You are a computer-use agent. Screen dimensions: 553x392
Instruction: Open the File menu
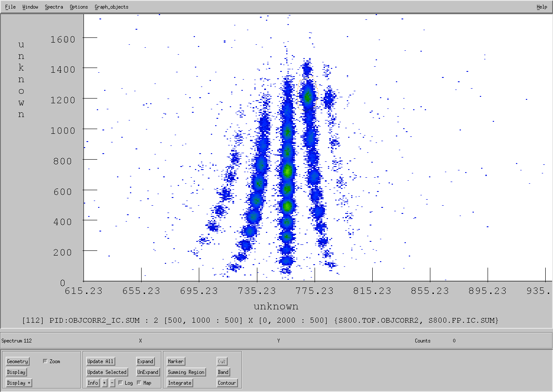(x=10, y=7)
